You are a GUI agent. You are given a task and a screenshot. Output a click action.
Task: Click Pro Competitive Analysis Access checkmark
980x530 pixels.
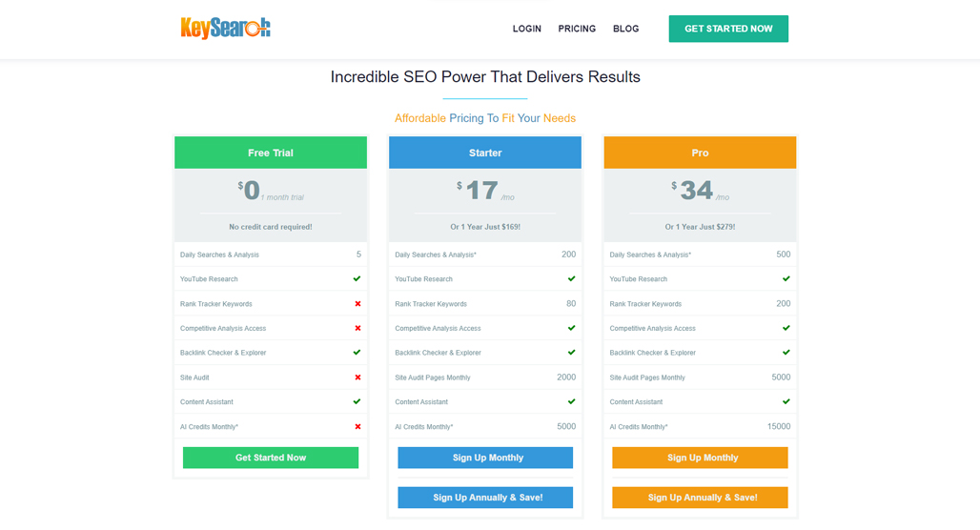(786, 328)
